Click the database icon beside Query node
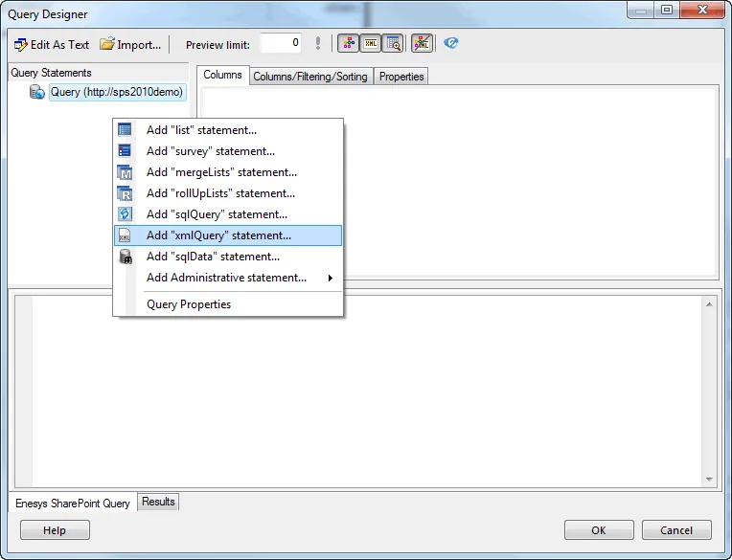The width and height of the screenshot is (732, 560). (36, 92)
